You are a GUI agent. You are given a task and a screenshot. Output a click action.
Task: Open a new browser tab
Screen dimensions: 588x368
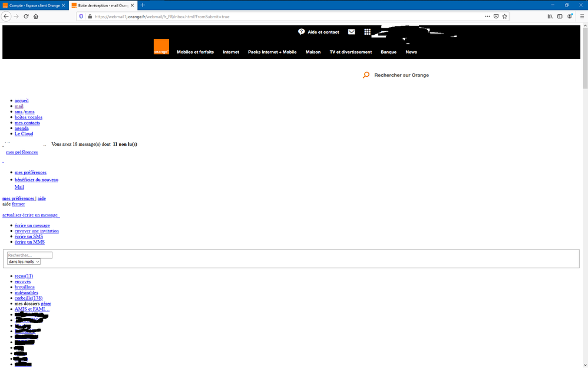(x=143, y=5)
